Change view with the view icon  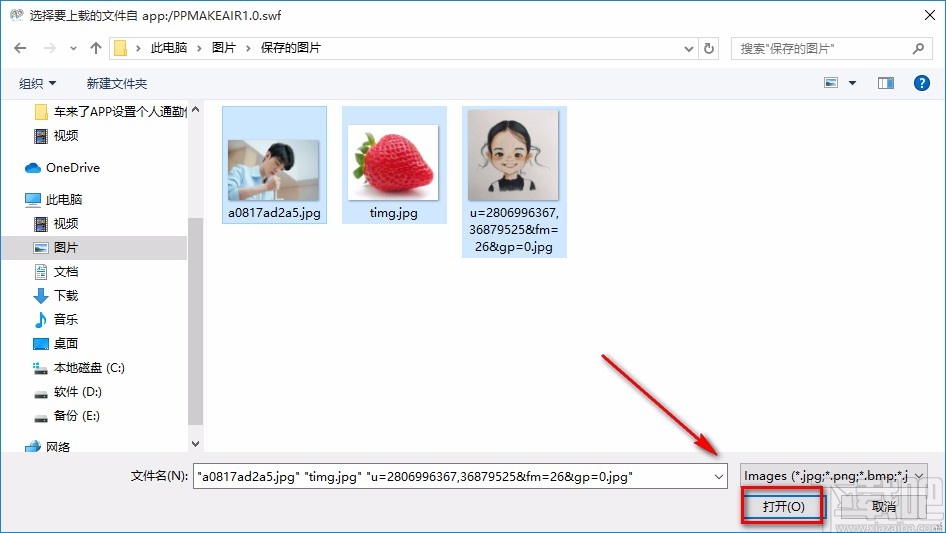[831, 83]
